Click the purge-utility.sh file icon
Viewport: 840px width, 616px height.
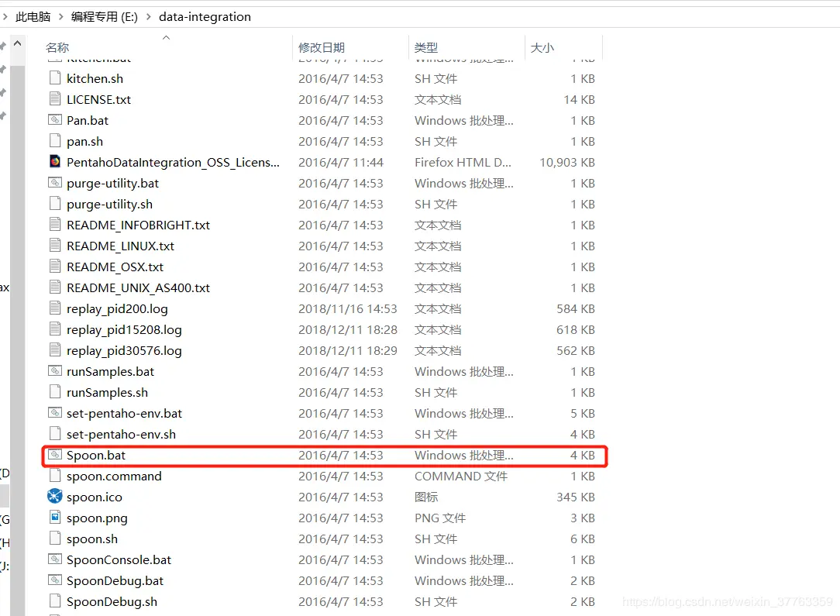tap(55, 204)
